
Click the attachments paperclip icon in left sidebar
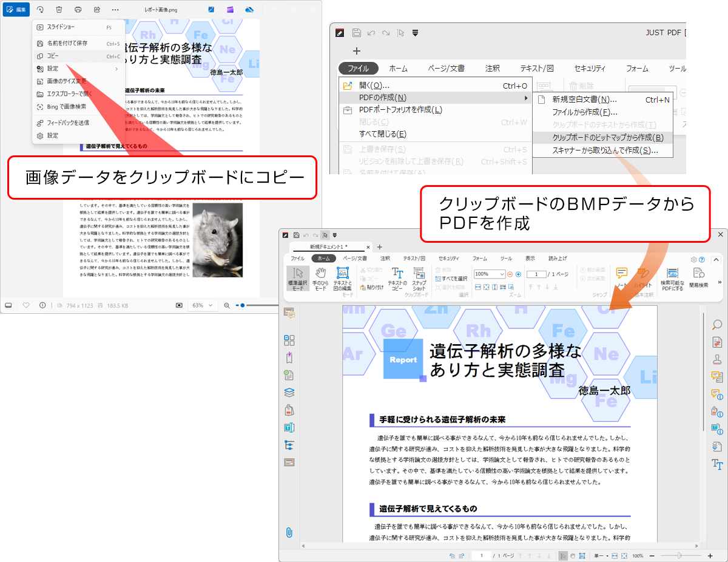289,533
